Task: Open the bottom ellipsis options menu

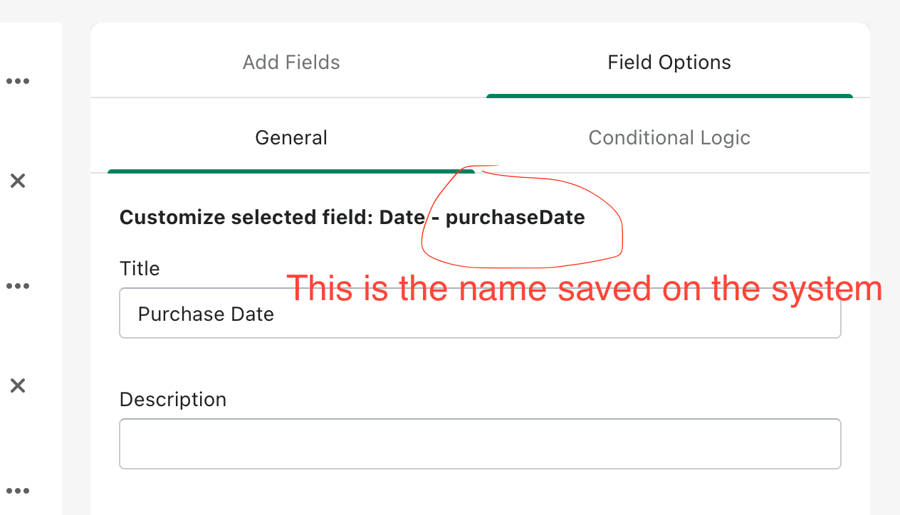Action: click(18, 491)
